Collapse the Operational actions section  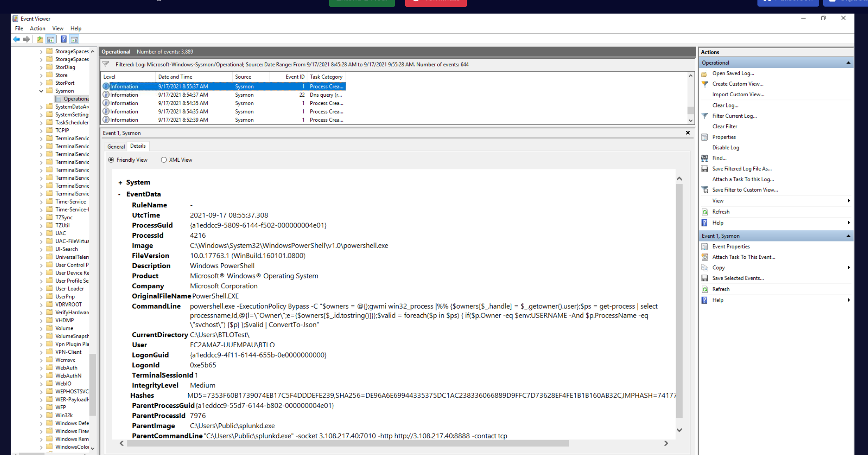pyautogui.click(x=848, y=63)
